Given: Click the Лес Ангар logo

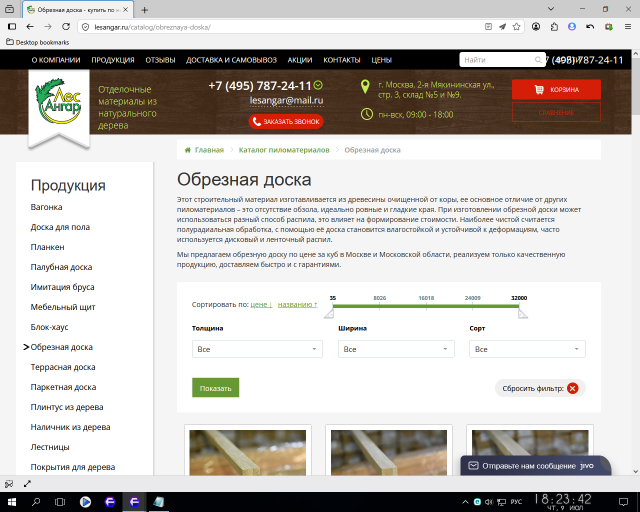Looking at the screenshot, I should tap(59, 101).
